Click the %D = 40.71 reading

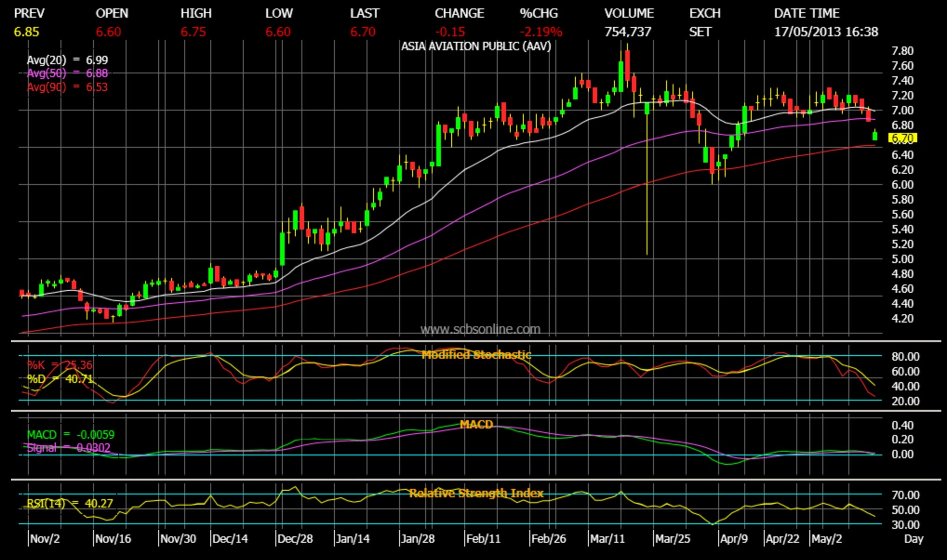click(x=60, y=379)
